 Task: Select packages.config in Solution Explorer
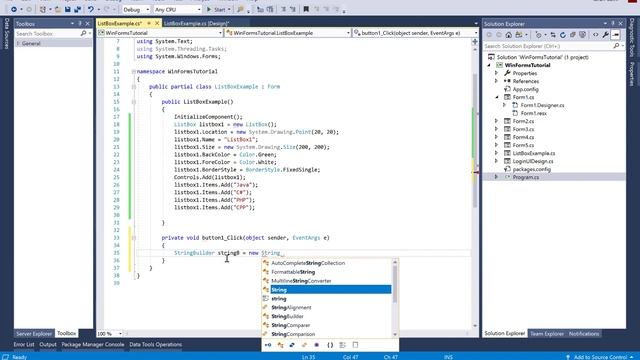[x=531, y=169]
